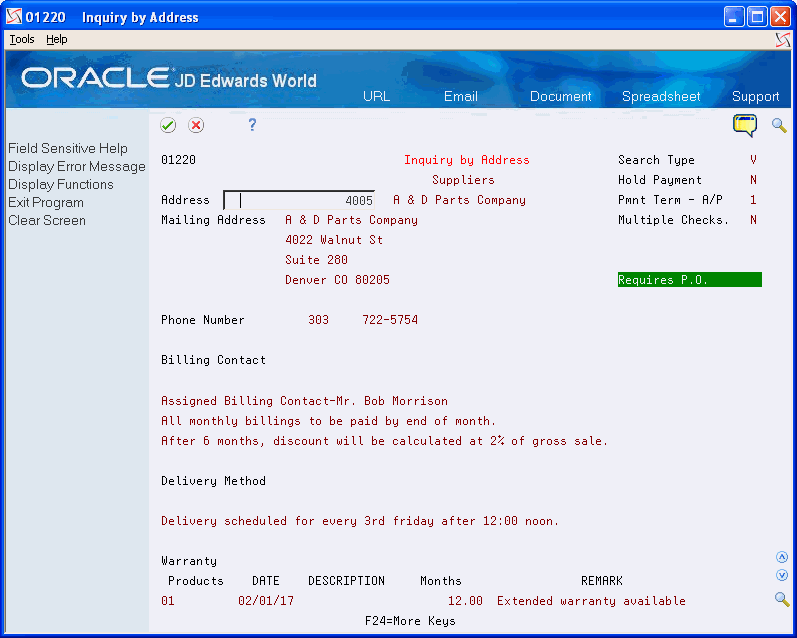Click F24=More Keys text
Screen dimensions: 797x638
click(x=410, y=621)
